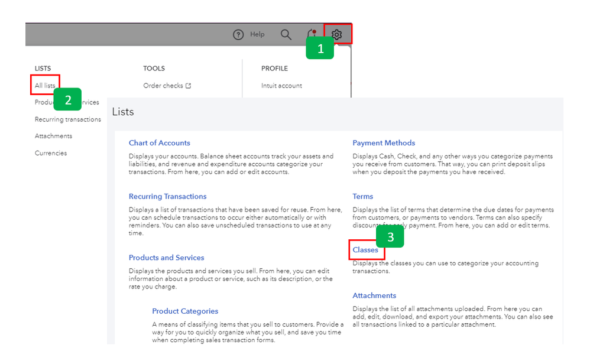This screenshot has height=364, width=590.
Task: Click the Terms list link
Action: pos(363,196)
